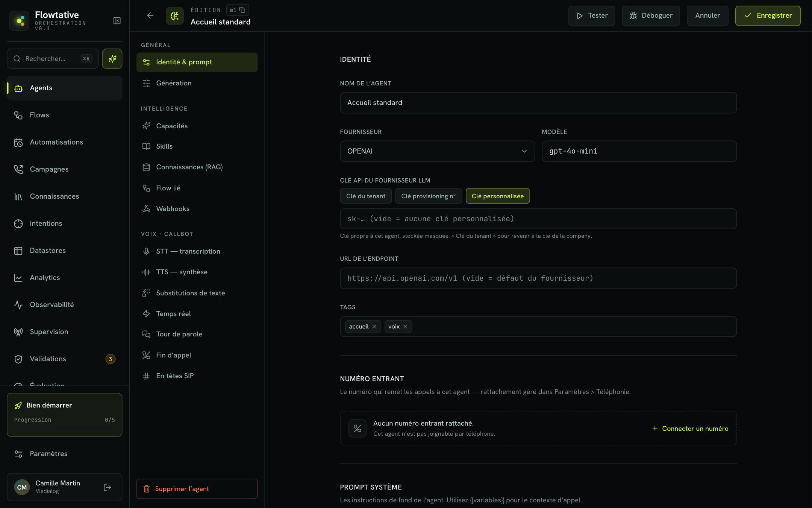Open Campagnes in the sidebar
This screenshot has width=812, height=508.
tap(65, 169)
